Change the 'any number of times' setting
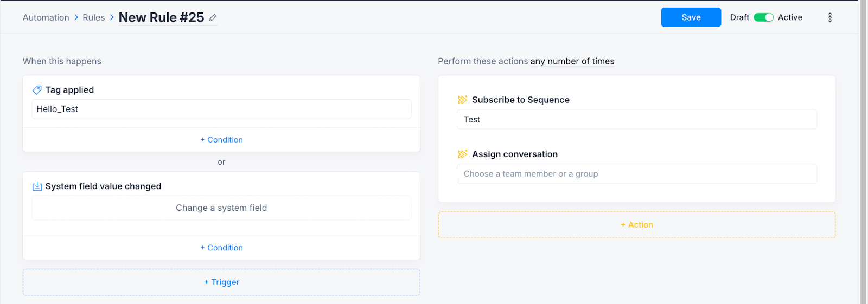This screenshot has height=304, width=868. 572,62
